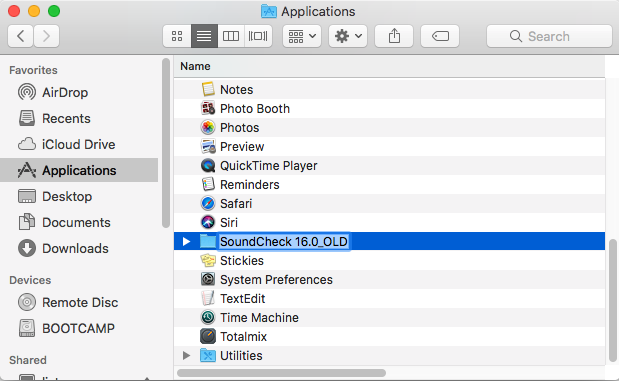Click the Preview app icon
This screenshot has width=619, height=381.
tap(208, 146)
